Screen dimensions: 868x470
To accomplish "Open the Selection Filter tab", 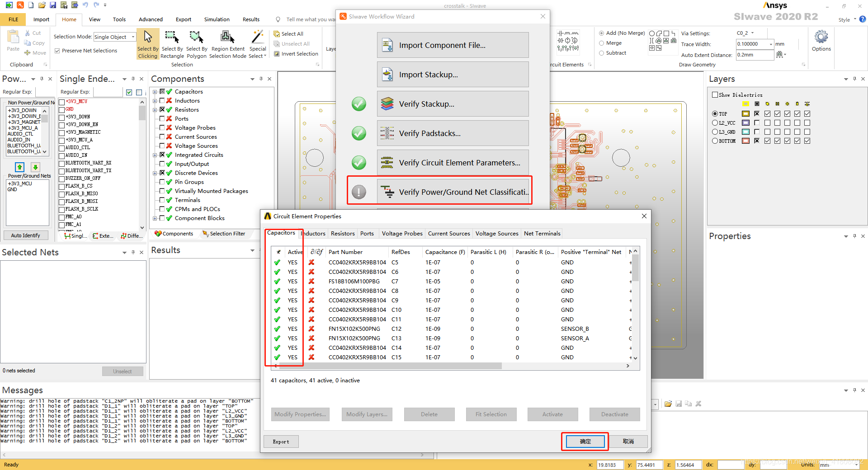I will coord(224,234).
